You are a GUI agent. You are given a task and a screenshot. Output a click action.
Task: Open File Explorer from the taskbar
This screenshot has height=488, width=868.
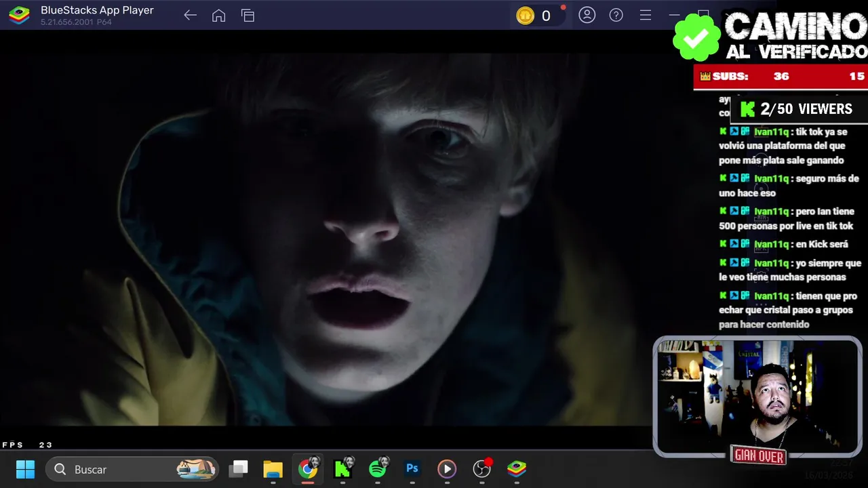coord(273,469)
